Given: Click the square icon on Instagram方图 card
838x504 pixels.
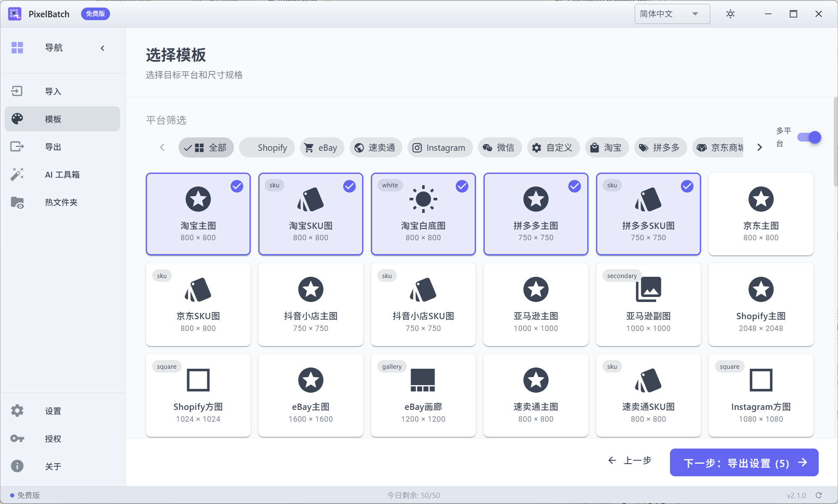Looking at the screenshot, I should [761, 380].
